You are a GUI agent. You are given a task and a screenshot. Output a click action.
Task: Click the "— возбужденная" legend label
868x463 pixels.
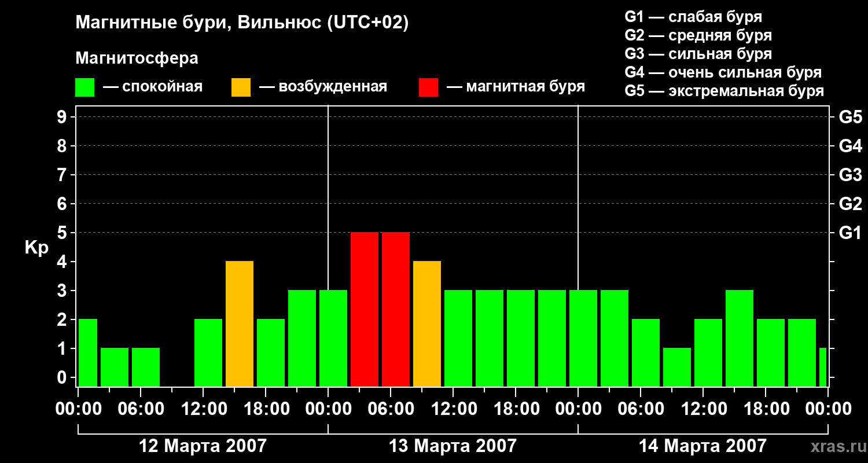(x=323, y=87)
